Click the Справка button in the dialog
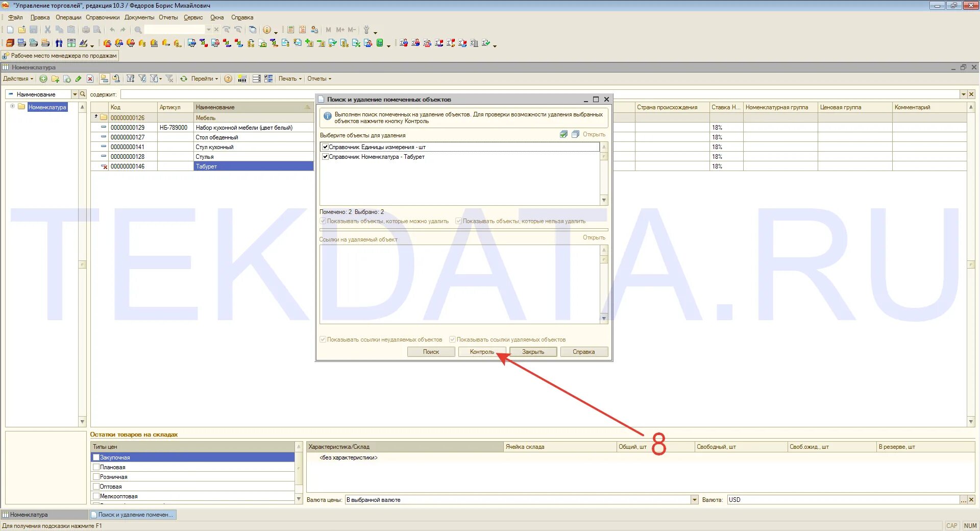Viewport: 980px width, 531px height. 584,352
